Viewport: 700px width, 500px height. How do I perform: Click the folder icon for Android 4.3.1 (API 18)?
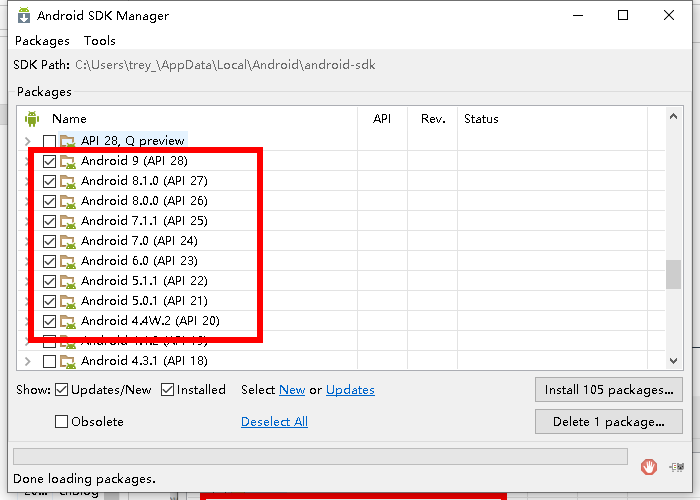pos(67,361)
